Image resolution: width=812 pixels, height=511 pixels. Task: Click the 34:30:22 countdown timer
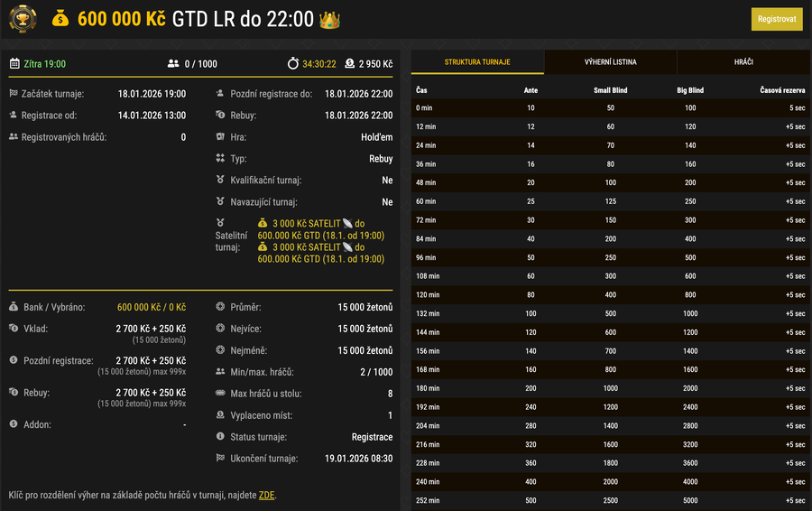(319, 64)
